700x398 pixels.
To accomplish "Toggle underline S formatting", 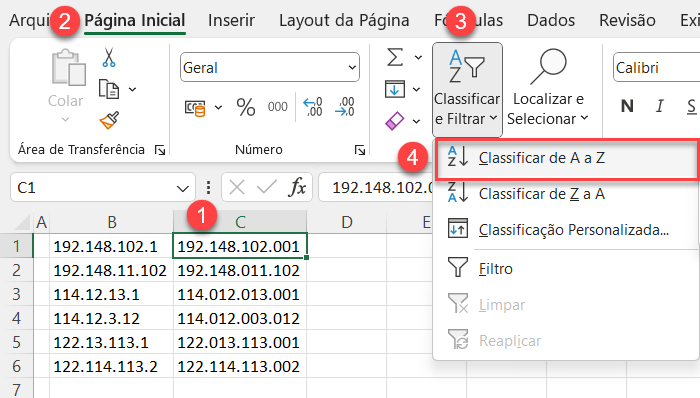I will tap(691, 106).
